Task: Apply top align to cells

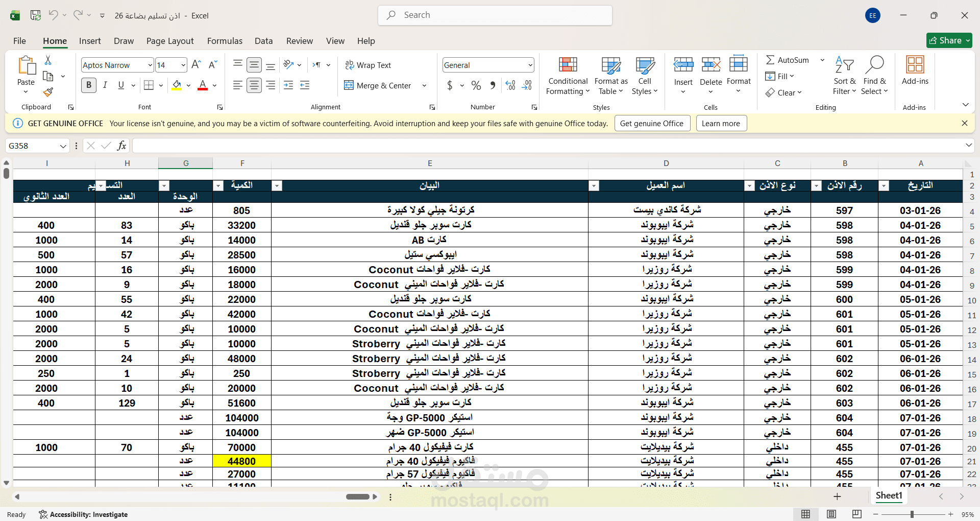Action: (x=238, y=65)
